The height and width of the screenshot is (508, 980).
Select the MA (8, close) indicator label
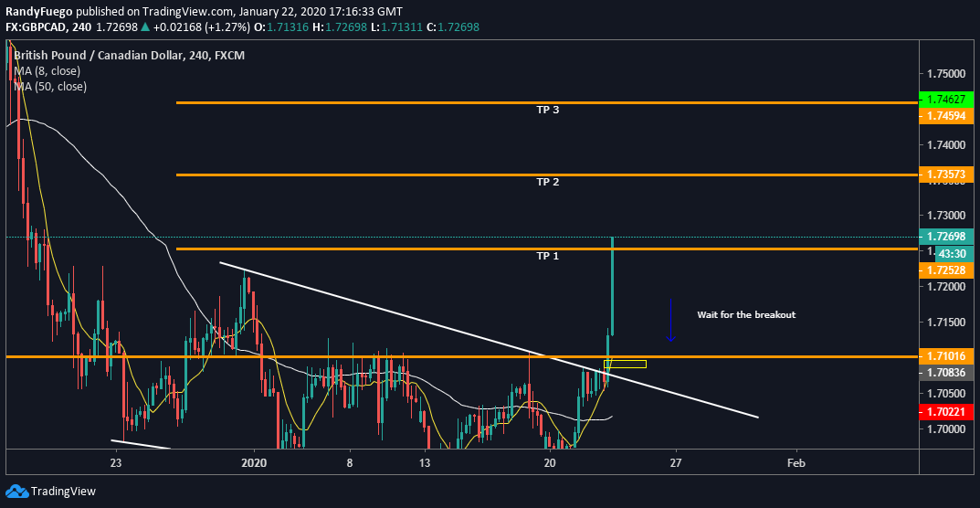pyautogui.click(x=47, y=71)
